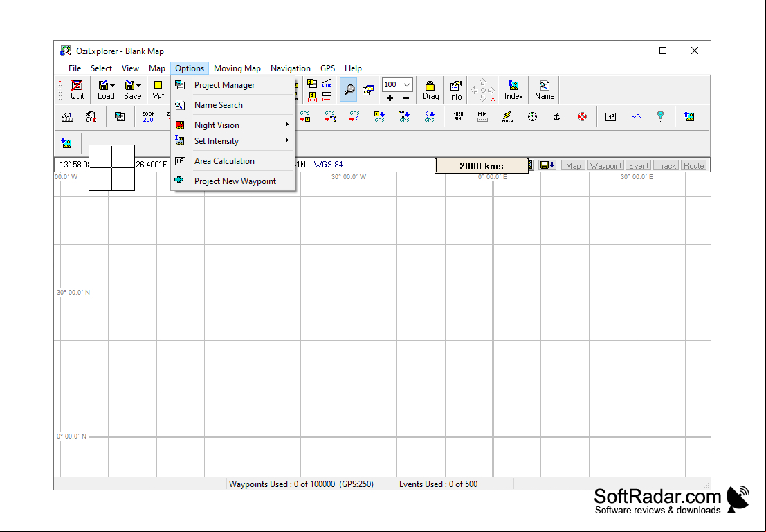Image resolution: width=766 pixels, height=532 pixels.
Task: Click the greyed Map button
Action: [x=573, y=165]
